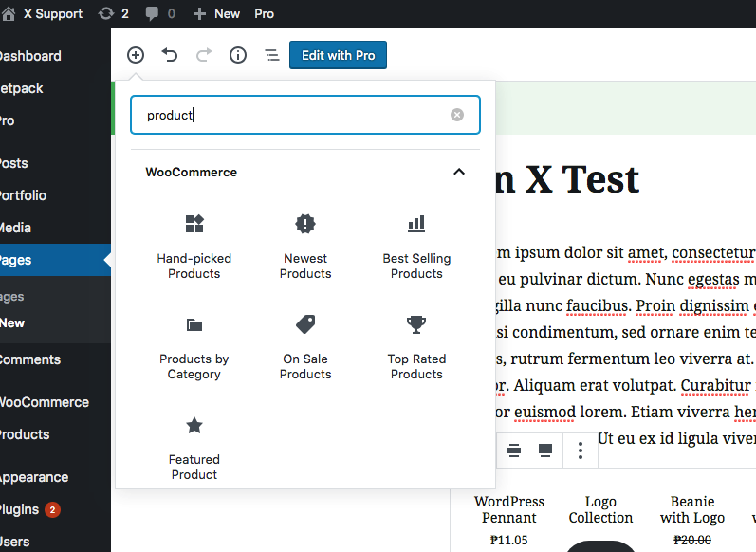This screenshot has height=552, width=756.
Task: Click the Add block plus icon
Action: tap(136, 55)
